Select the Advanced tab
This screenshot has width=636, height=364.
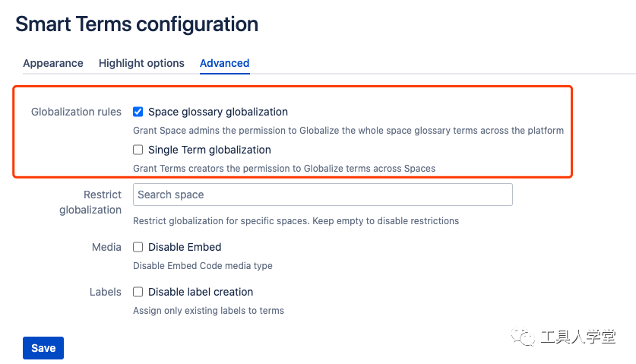click(224, 63)
